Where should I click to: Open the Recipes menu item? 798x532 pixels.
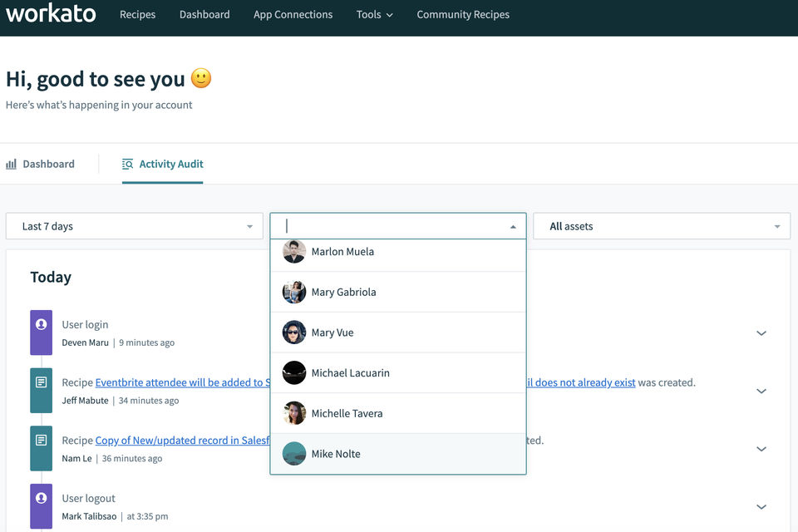(137, 15)
